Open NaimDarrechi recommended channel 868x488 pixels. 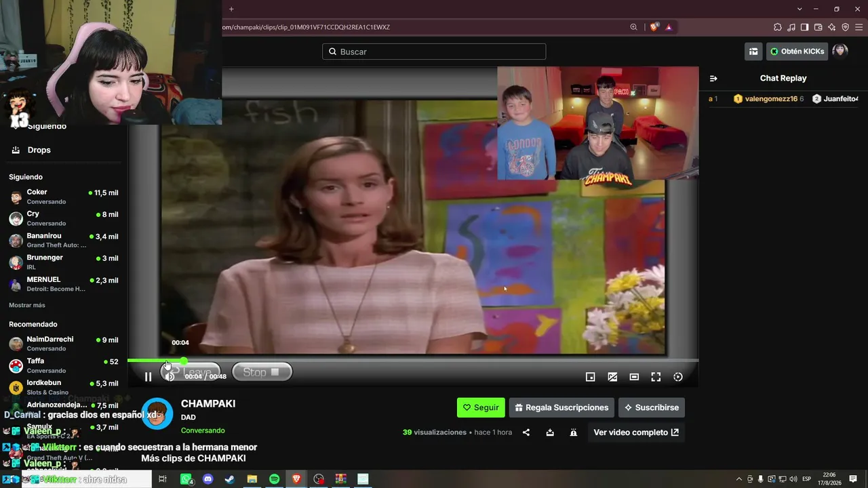click(64, 344)
